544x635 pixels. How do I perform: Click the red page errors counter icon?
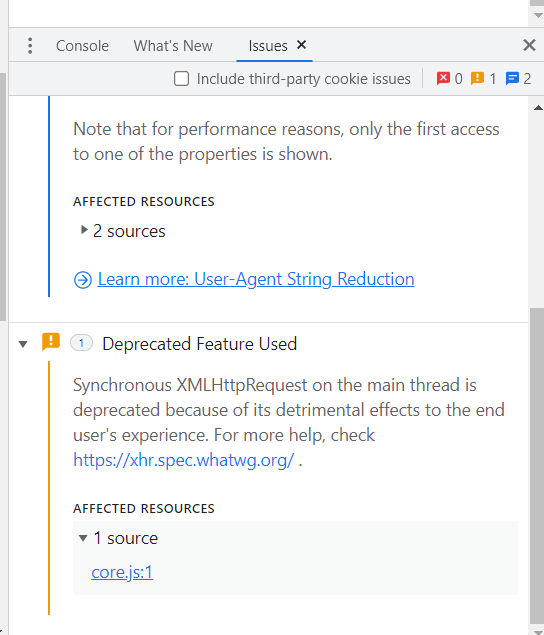tap(443, 78)
